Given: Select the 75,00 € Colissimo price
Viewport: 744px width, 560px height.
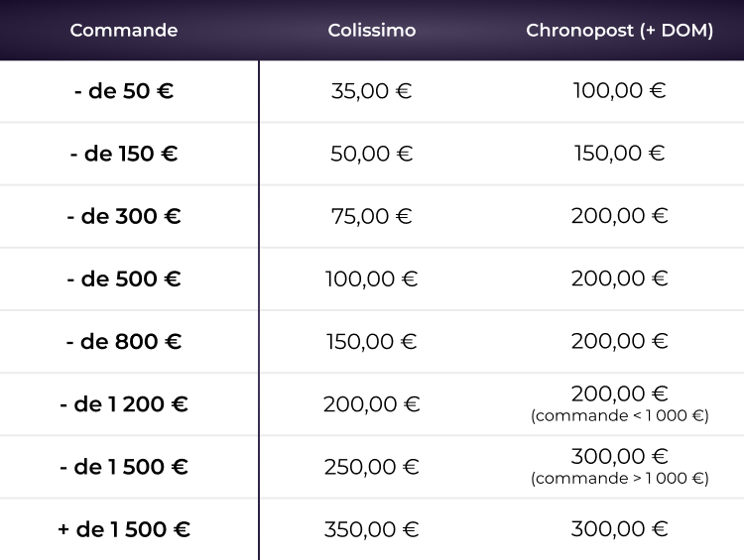Looking at the screenshot, I should tap(372, 216).
